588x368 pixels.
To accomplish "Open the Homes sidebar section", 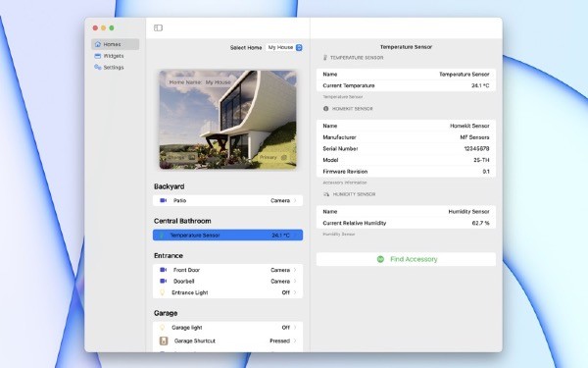I will click(x=115, y=44).
